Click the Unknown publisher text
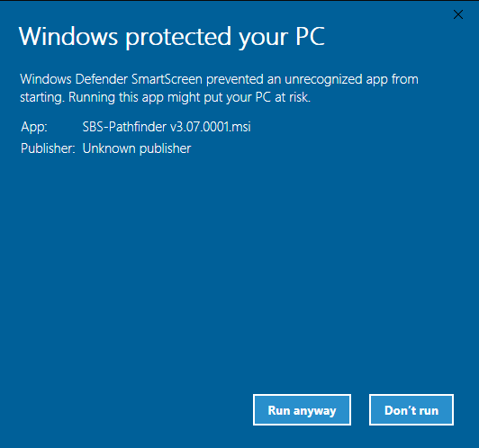 (137, 148)
